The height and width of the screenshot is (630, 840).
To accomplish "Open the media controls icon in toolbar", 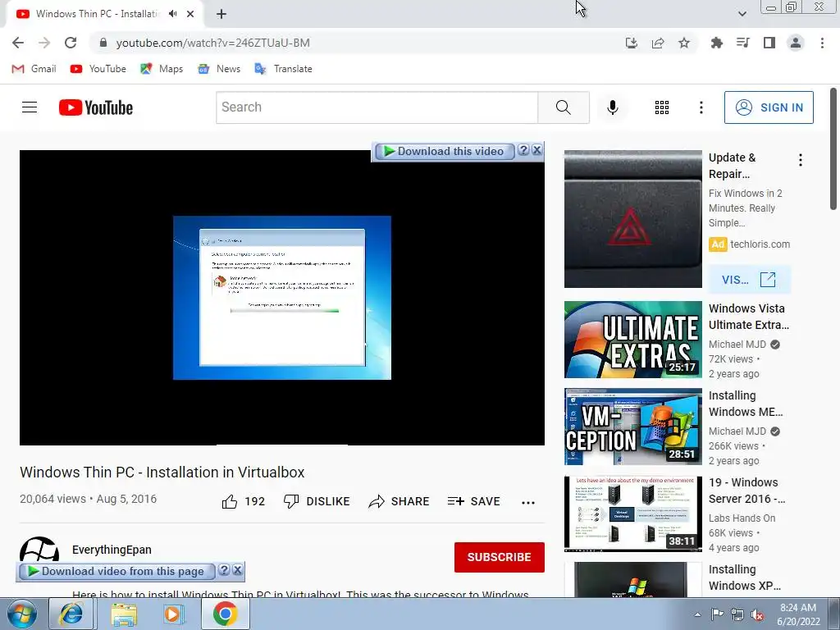I will coord(743,43).
